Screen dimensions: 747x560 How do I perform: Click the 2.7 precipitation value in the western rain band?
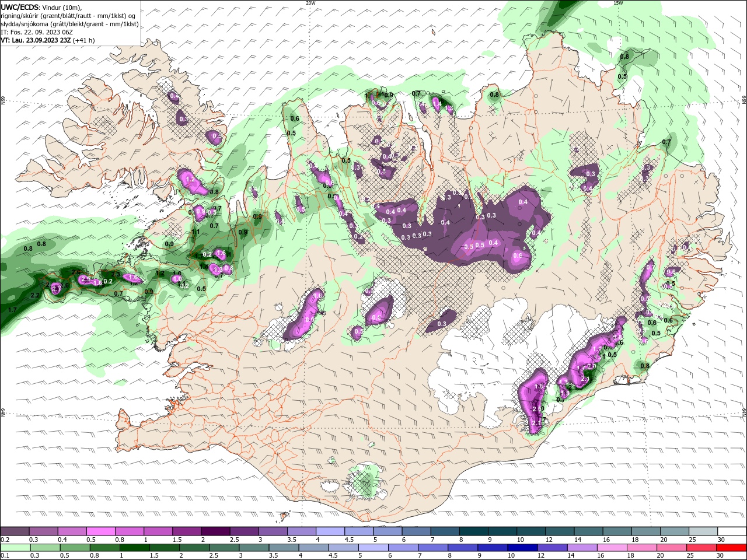(x=57, y=288)
